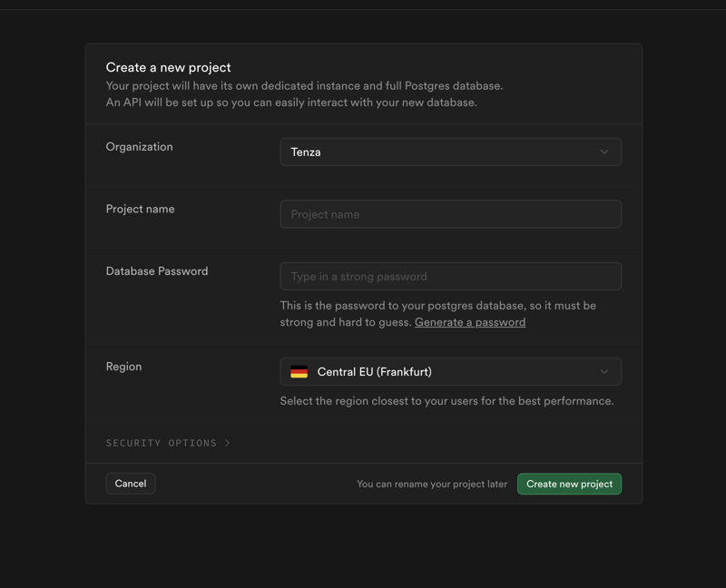Open the Organization dropdown showing Tenza
The image size is (726, 588).
(x=450, y=152)
